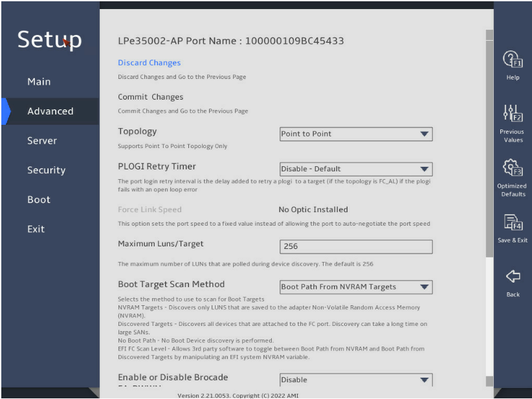This screenshot has height=399, width=532.
Task: Select the Maximum Luns/Target label
Action: point(161,244)
